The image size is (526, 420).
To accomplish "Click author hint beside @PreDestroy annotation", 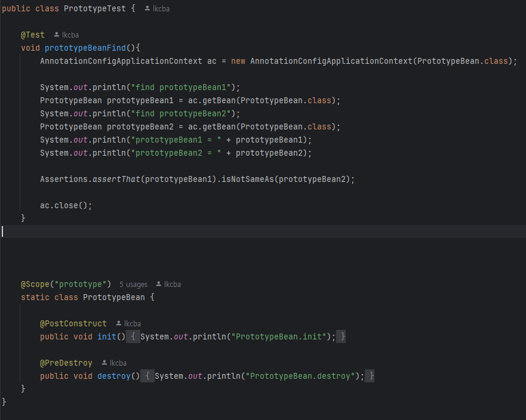I will click(x=114, y=363).
